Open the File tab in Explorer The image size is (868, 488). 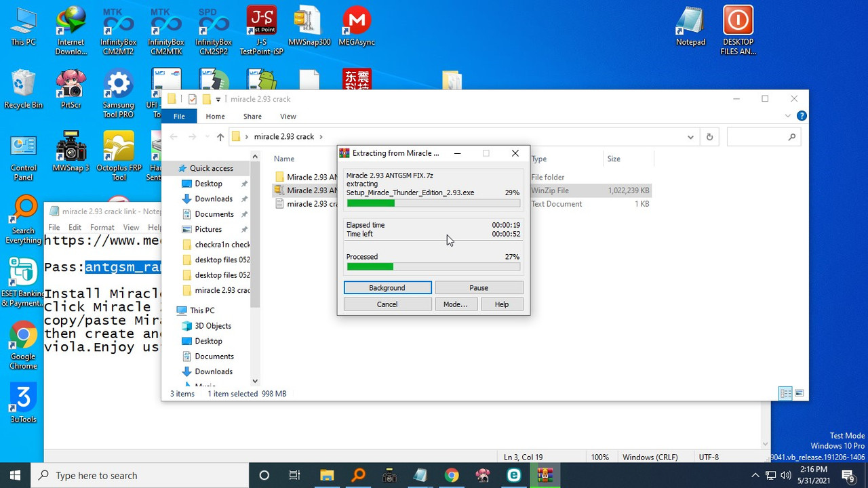(179, 117)
